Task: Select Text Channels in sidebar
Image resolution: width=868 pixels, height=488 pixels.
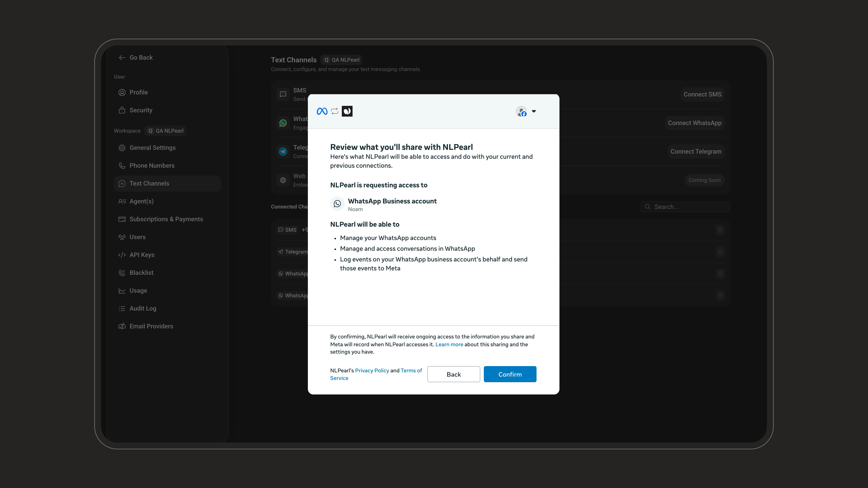Action: tap(167, 183)
